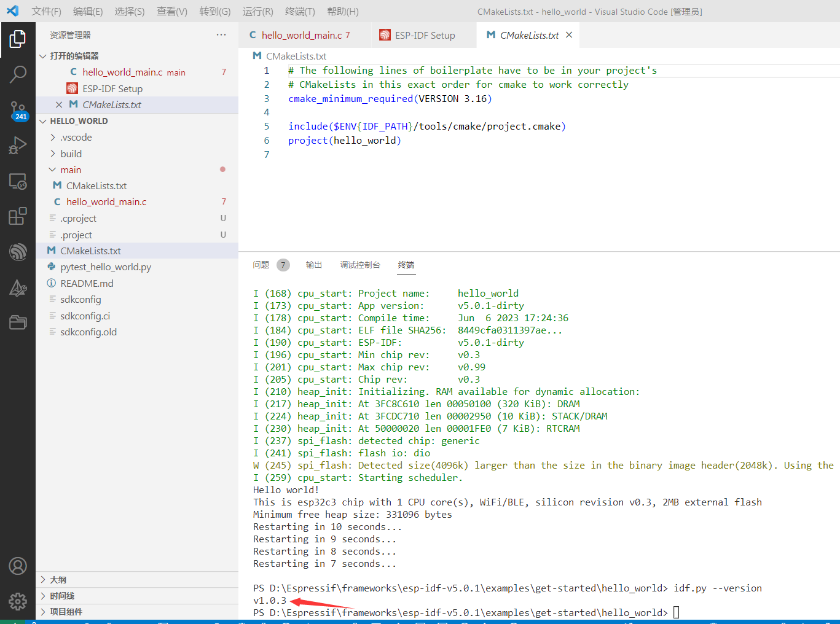
Task: Select hello_world_main.c in open editors list
Action: pyautogui.click(x=137, y=72)
